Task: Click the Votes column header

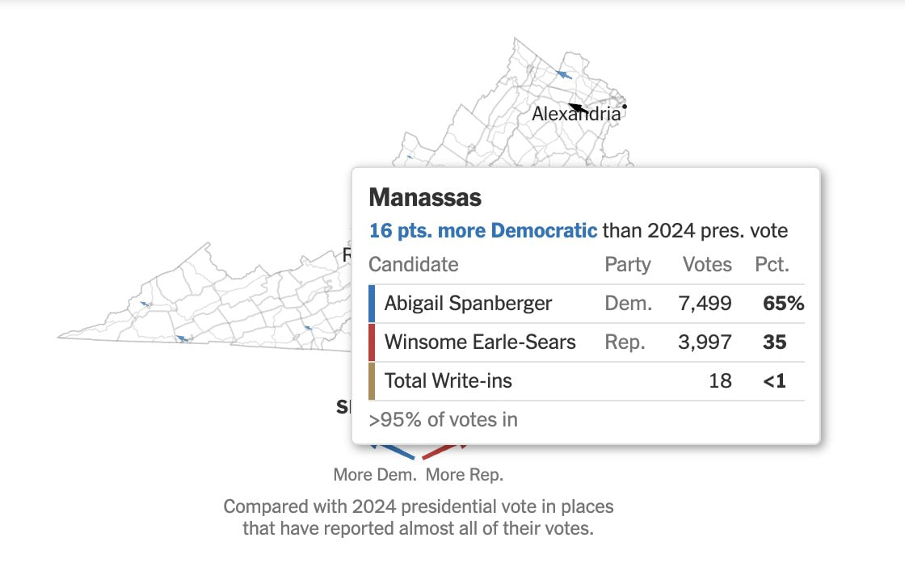Action: tap(707, 265)
